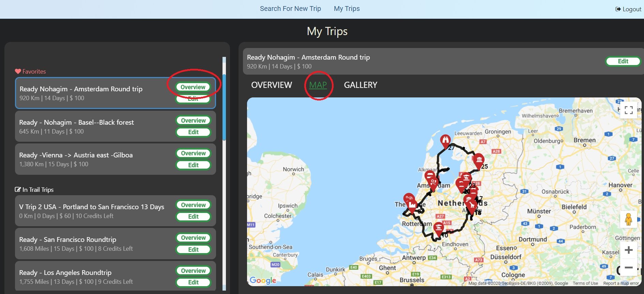This screenshot has width=644, height=294.
Task: Edit the Vienna Austria east trip
Action: click(193, 165)
